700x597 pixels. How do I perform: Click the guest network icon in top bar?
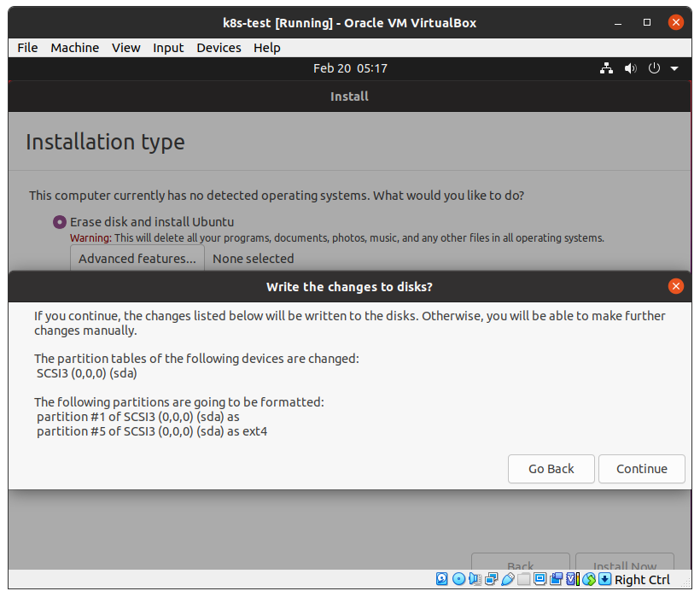[606, 68]
